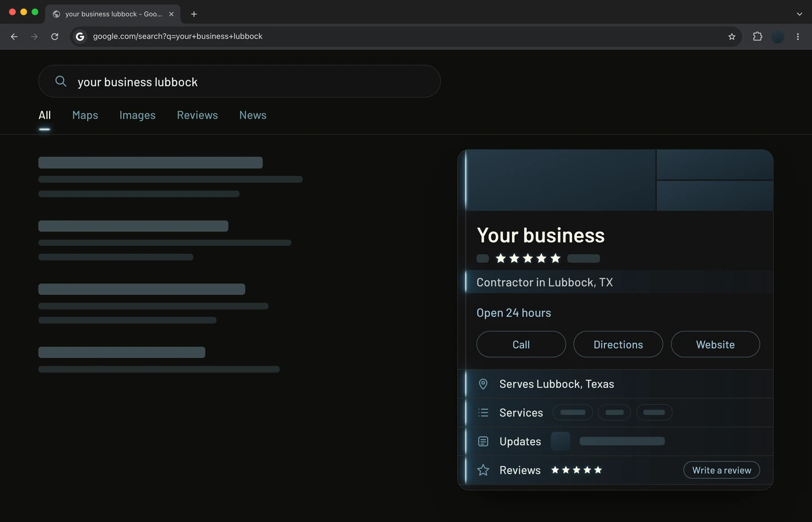The width and height of the screenshot is (812, 522).
Task: Focus the 'your business lubbock' search field
Action: point(240,81)
